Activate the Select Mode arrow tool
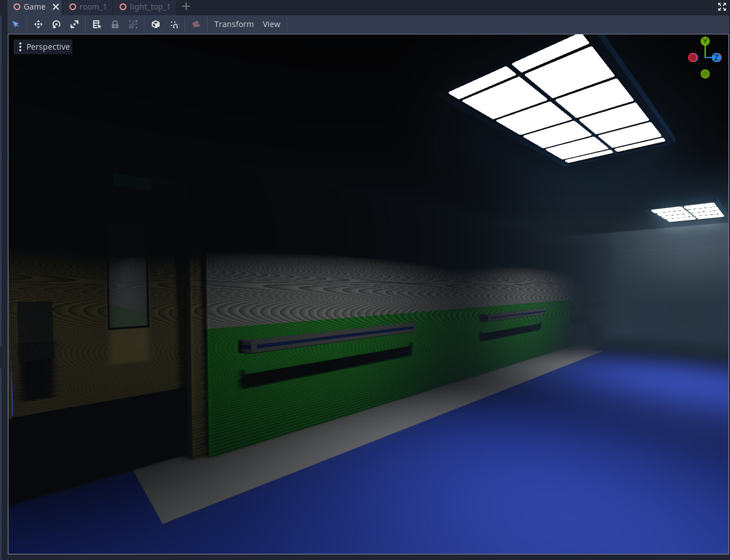The height and width of the screenshot is (560, 730). point(16,24)
